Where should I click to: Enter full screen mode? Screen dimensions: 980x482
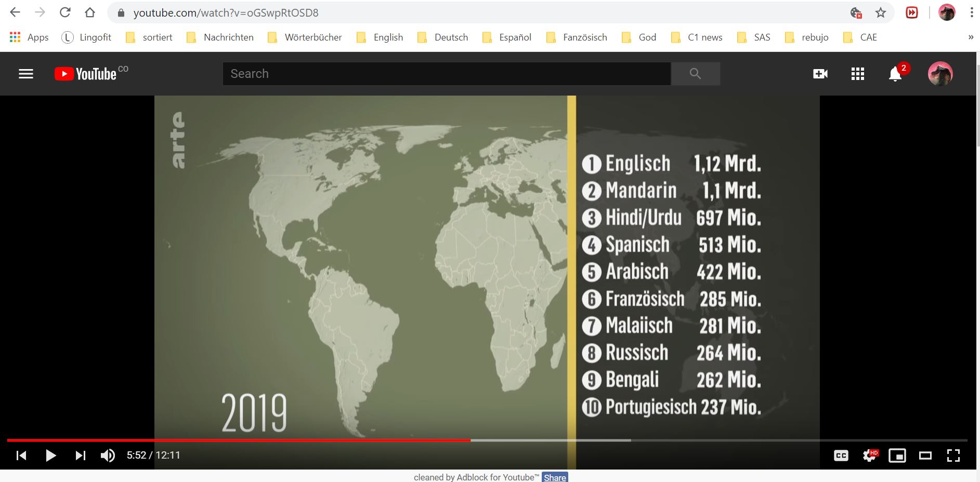953,456
